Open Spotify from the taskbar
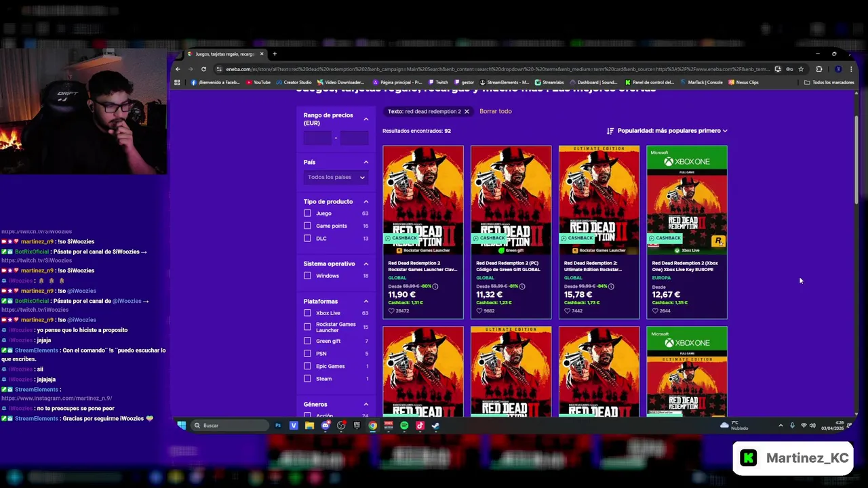This screenshot has height=488, width=868. (x=404, y=426)
